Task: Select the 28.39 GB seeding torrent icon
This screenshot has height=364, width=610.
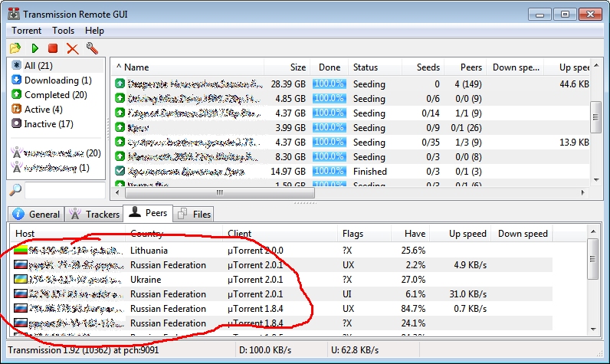Action: (x=120, y=84)
